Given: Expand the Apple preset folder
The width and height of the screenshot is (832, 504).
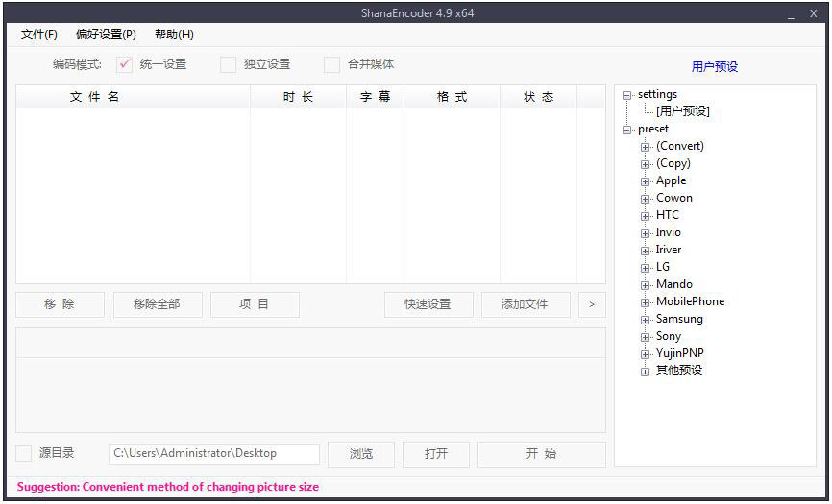Looking at the screenshot, I should pos(646,181).
